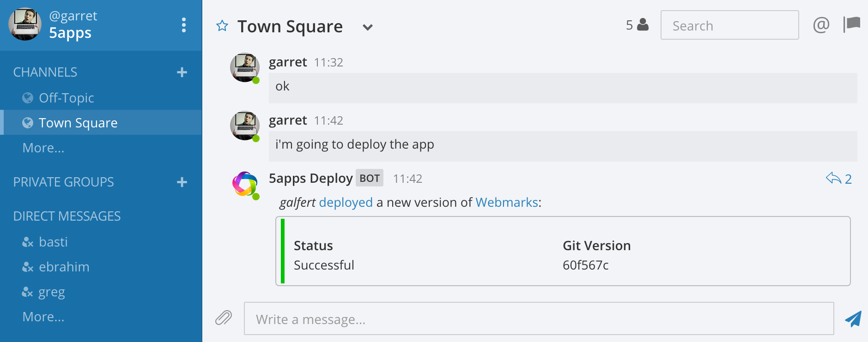Screen dimensions: 868x342
Task: Click garret's avatar on the 11:32 message
Action: pos(245,67)
